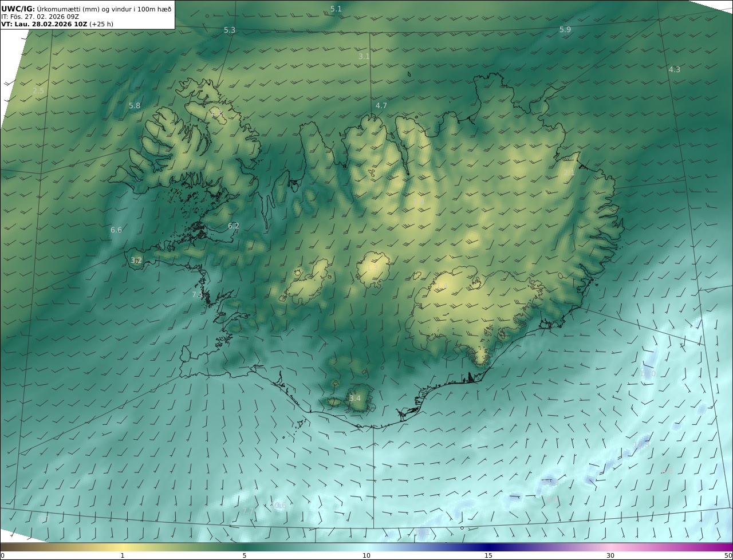Viewport: 733px width, 560px height.
Task: Pick the light pink colorbar section above tick 30
Action: point(610,547)
